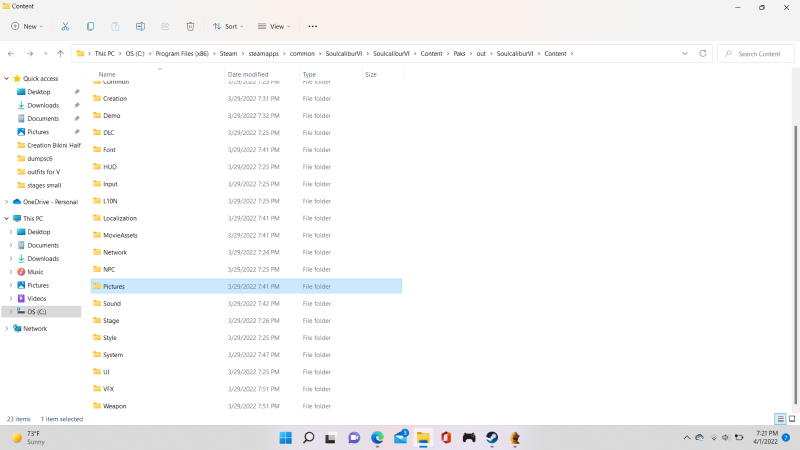Viewport: 800px width, 450px height.
Task: Expand the Network tree node
Action: [7, 329]
